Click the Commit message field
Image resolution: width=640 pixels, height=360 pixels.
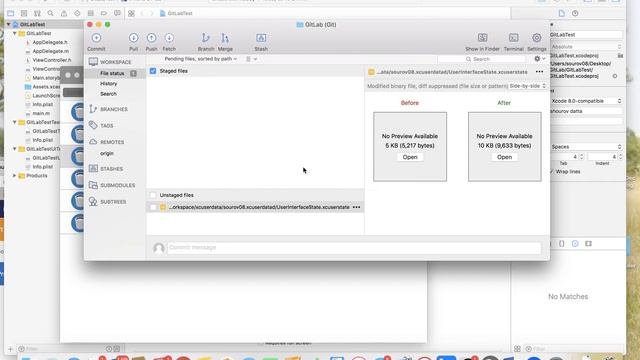(354, 248)
